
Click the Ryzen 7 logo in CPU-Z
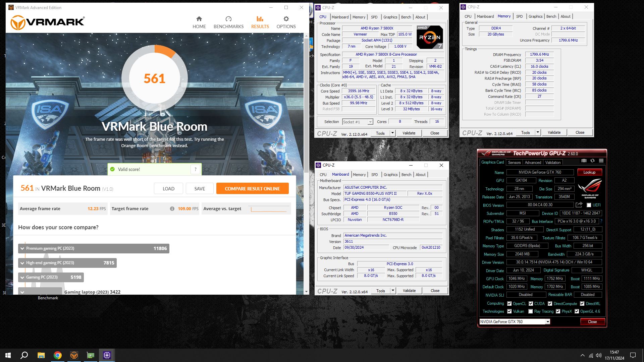point(430,37)
